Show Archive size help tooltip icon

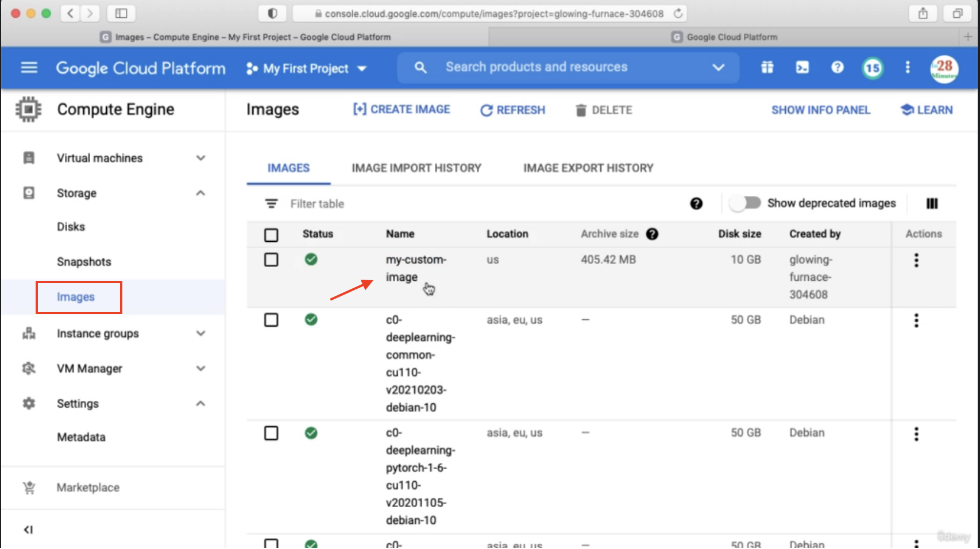652,234
